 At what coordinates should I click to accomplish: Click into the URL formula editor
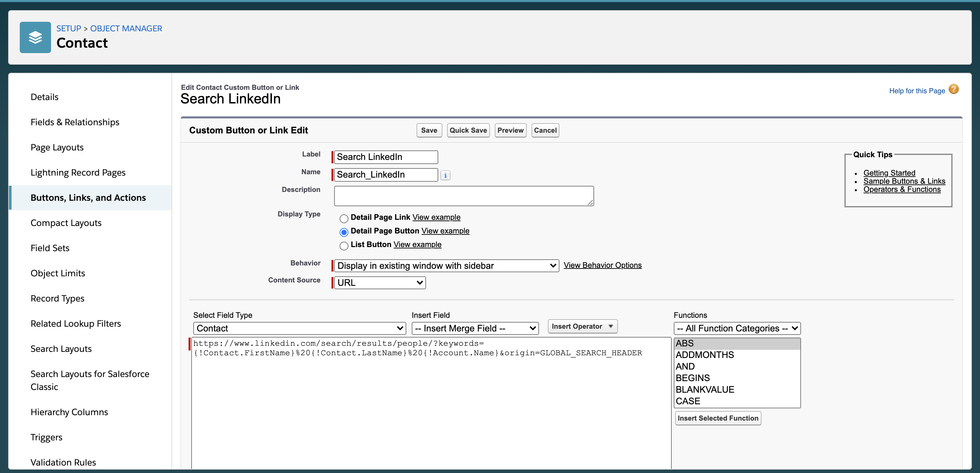tap(431, 403)
